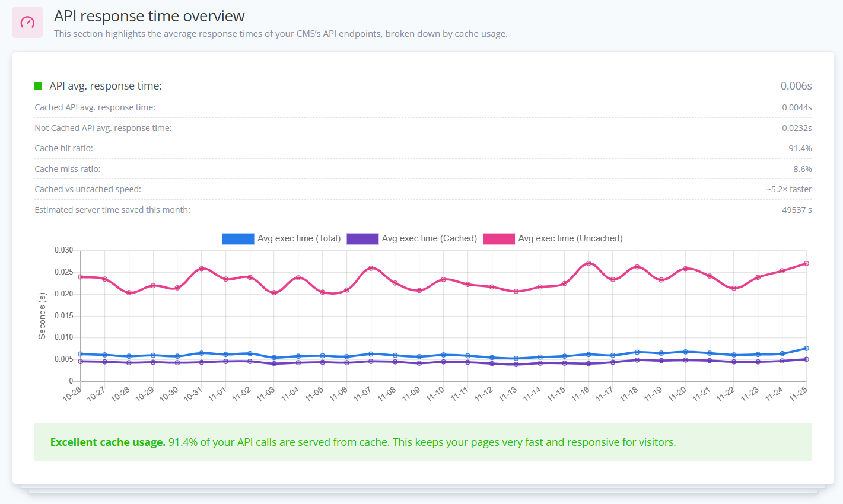The image size is (843, 504).
Task: Click the 'Cache hit ratio:' label
Action: click(64, 148)
